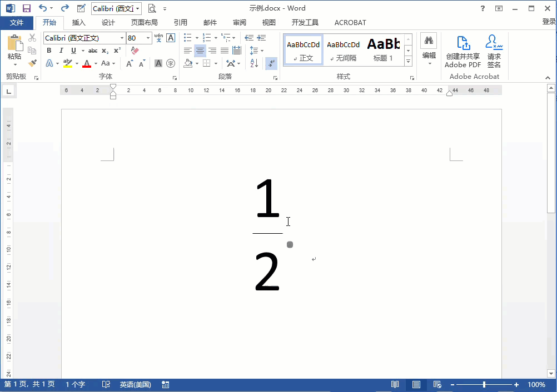Undo the last action
Viewport: 557px width, 392px height.
(x=43, y=8)
